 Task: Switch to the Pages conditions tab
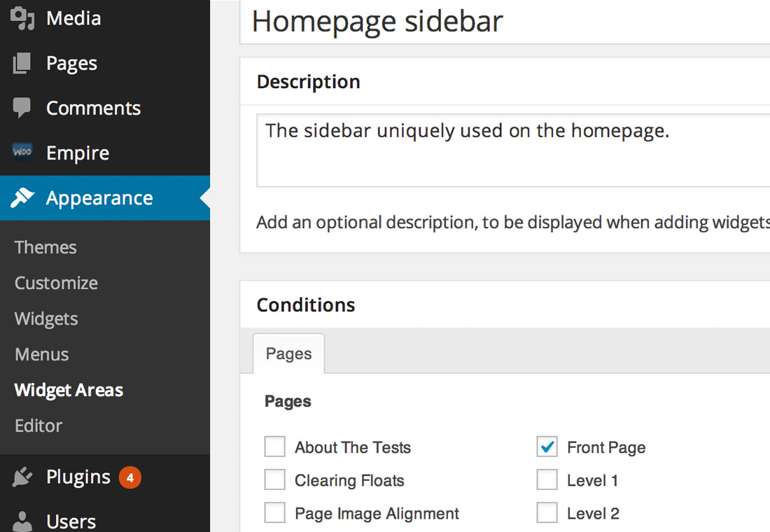tap(288, 353)
